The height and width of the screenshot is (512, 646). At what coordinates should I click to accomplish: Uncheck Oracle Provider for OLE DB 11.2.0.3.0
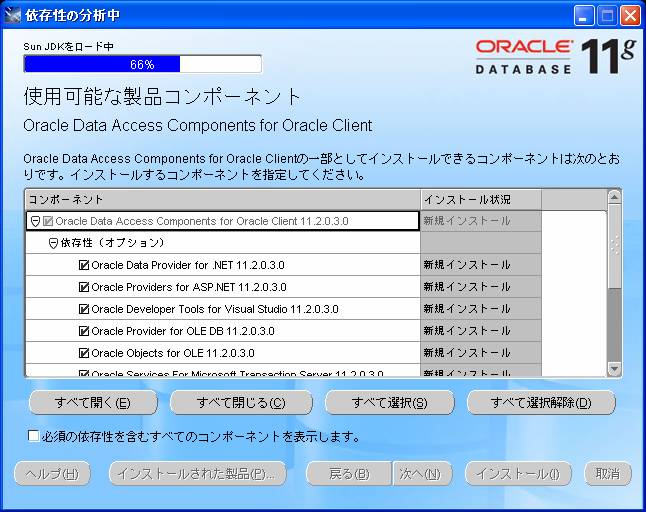(84, 331)
